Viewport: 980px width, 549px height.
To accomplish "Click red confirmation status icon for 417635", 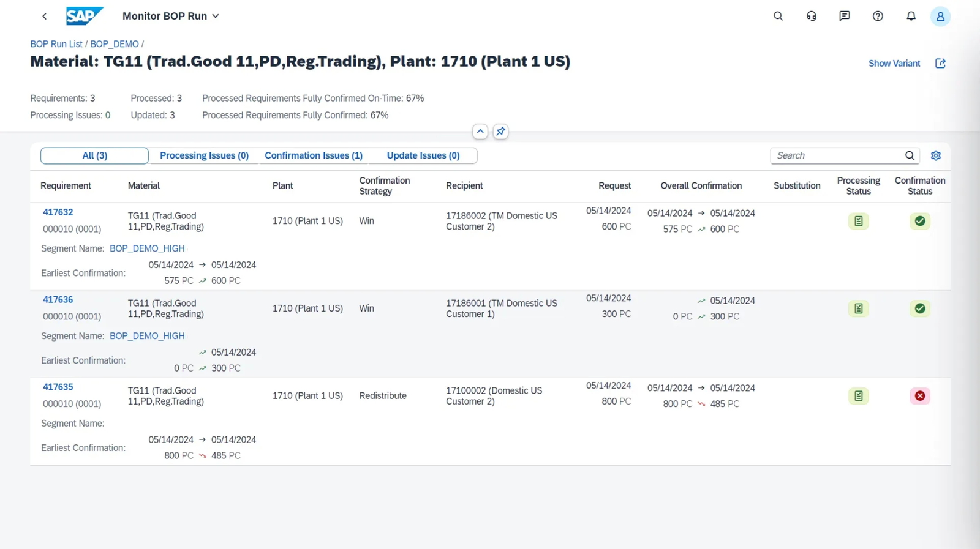I will tap(919, 396).
